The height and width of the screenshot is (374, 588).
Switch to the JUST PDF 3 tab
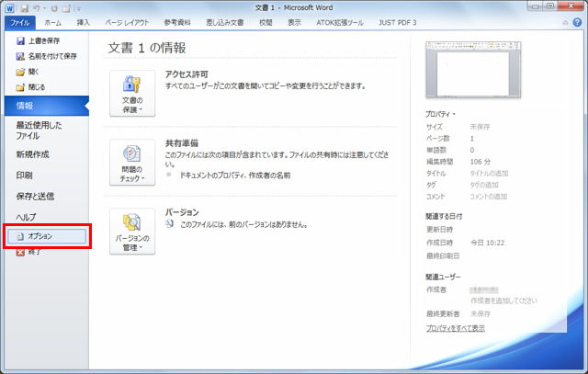tap(398, 22)
